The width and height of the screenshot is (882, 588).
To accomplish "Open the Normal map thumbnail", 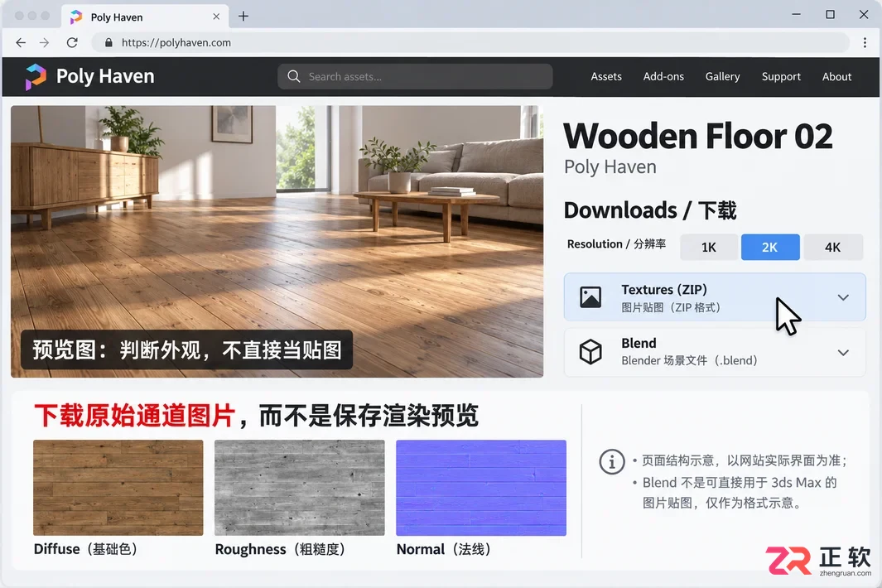I will (x=481, y=487).
